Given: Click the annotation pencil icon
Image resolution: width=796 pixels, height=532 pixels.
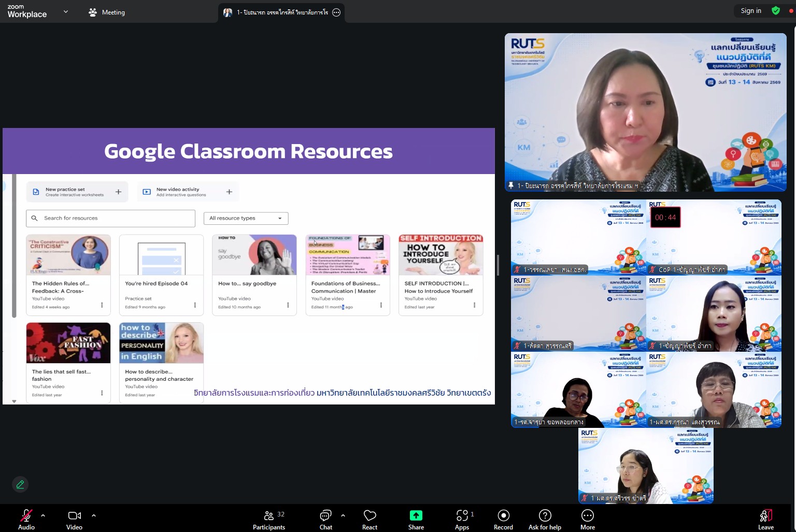Looking at the screenshot, I should [x=20, y=484].
